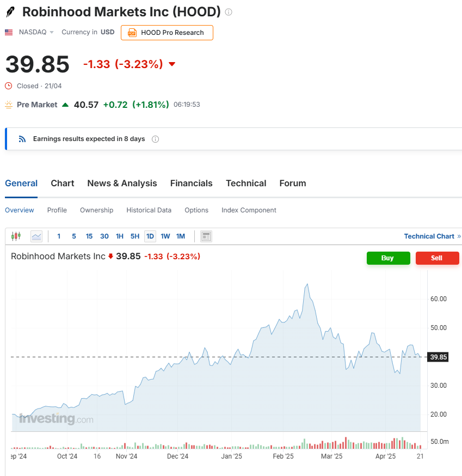
Task: Click the Robinhood feather logo icon
Action: [10, 12]
